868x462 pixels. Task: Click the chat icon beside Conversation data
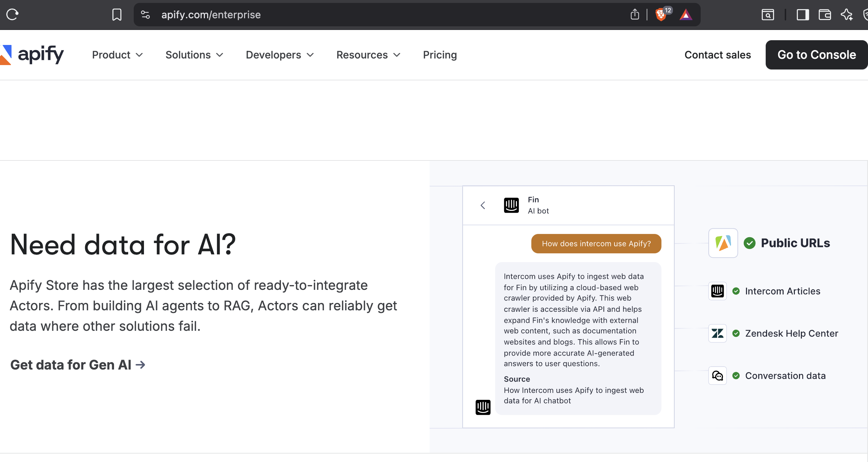[717, 376]
